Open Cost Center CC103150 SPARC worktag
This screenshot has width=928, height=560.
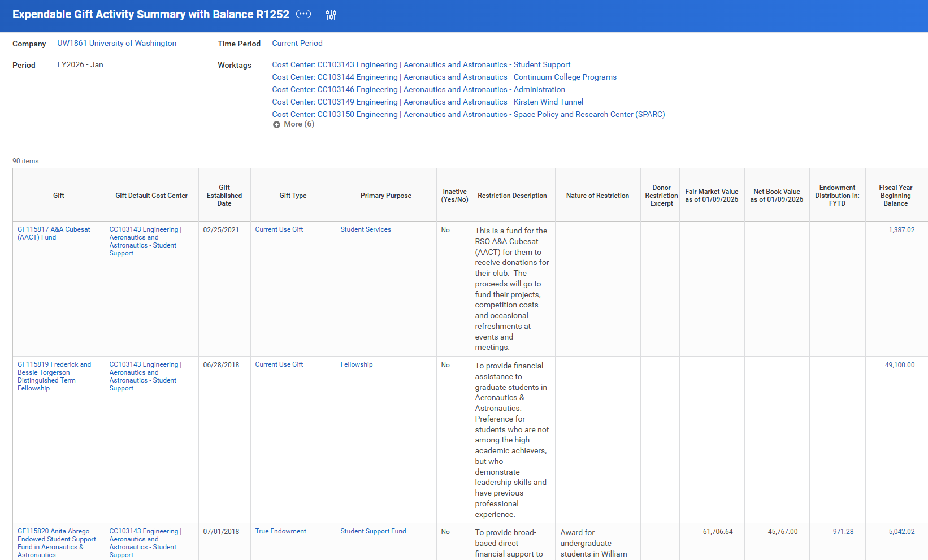[469, 115]
